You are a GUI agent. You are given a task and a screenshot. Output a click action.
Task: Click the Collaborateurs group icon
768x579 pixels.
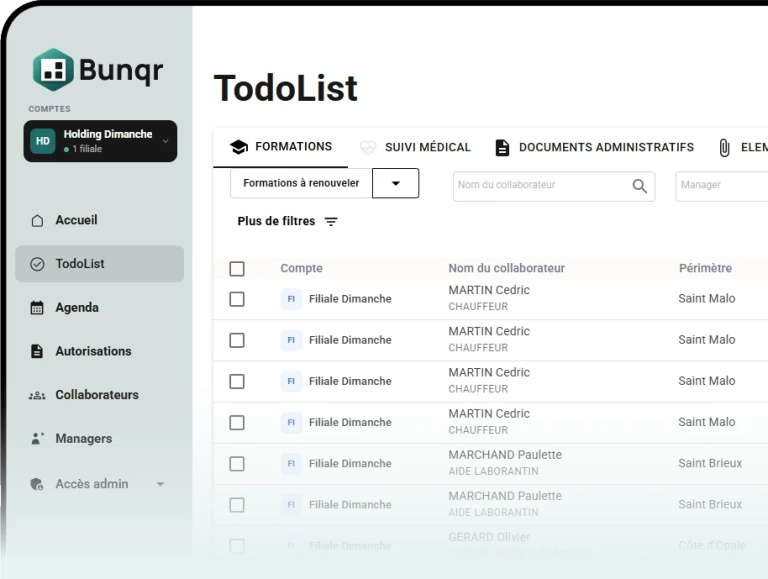coord(37,395)
